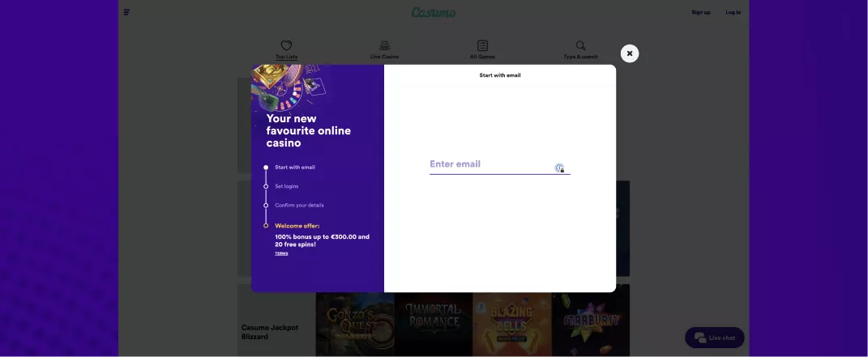Open Blazing Bells game thumbnail
Image resolution: width=868 pixels, height=357 pixels.
[512, 325]
